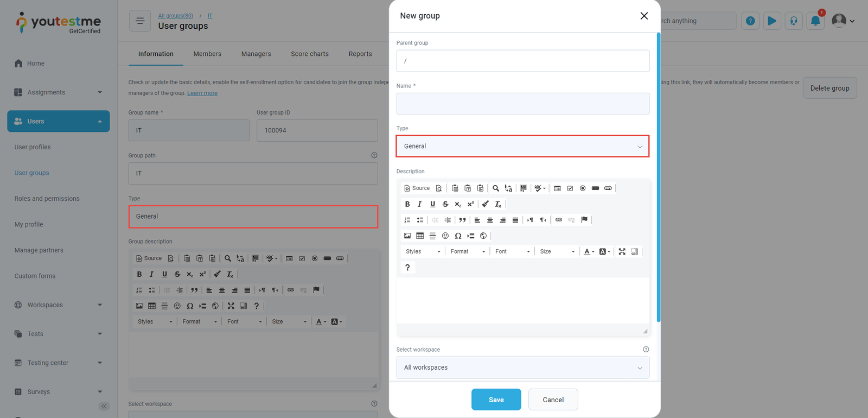Insert an image in New group description editor

tap(407, 236)
